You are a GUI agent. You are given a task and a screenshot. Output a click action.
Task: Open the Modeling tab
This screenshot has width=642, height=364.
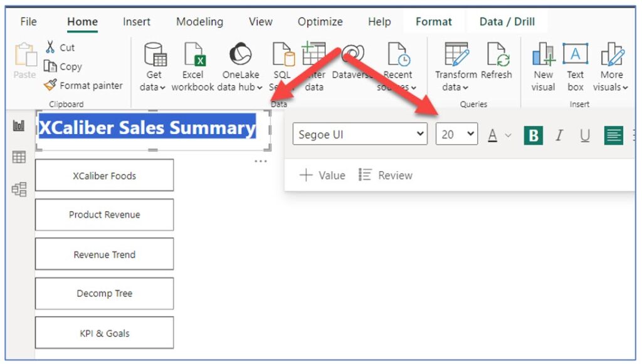[x=199, y=22]
